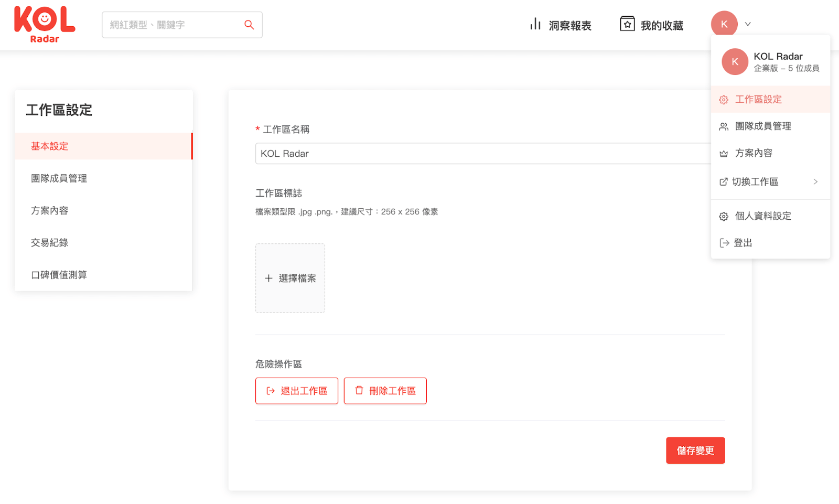
Task: Choose 切換工作區 in the dropdown menu
Action: [770, 181]
